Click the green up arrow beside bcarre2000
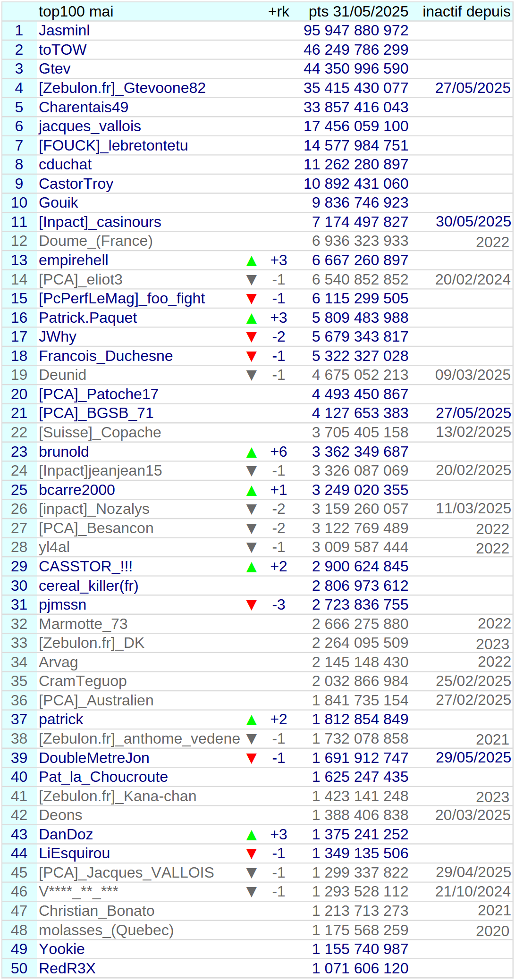Viewport: 515px width, 980px height. pyautogui.click(x=252, y=491)
